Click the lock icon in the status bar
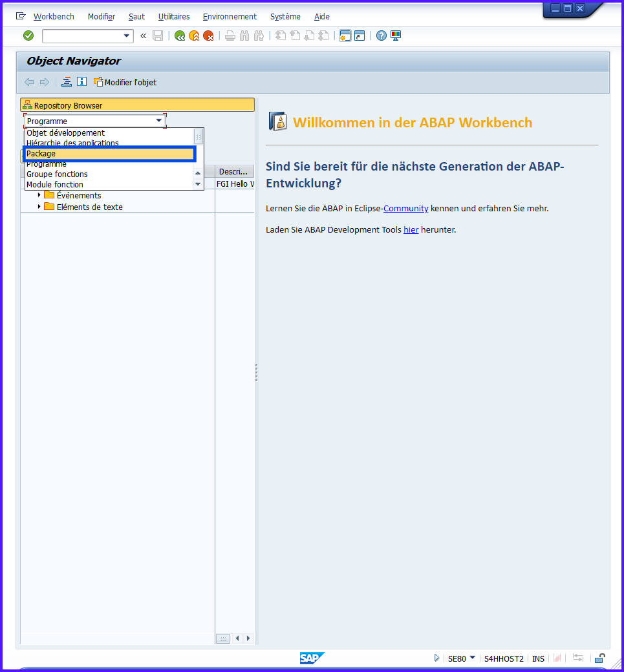This screenshot has width=624, height=672. click(599, 658)
